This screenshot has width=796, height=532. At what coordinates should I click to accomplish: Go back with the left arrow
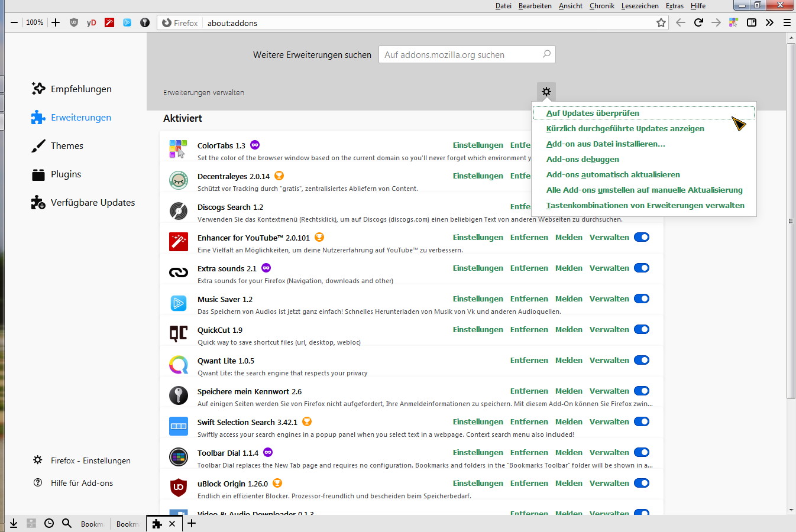coord(681,22)
